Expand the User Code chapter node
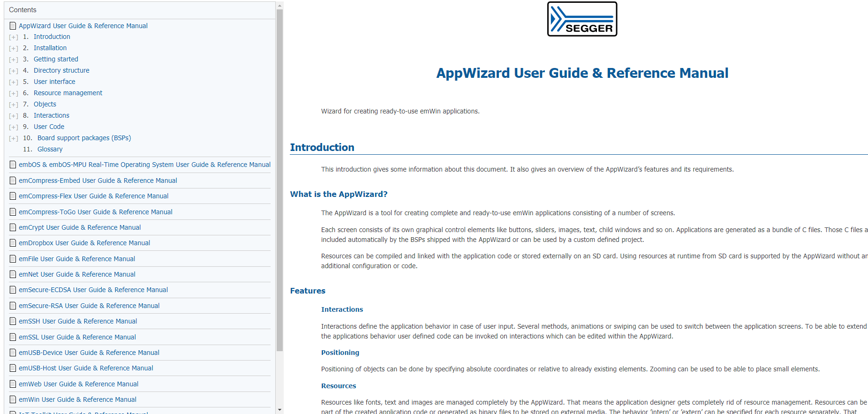The height and width of the screenshot is (414, 868). coord(14,127)
